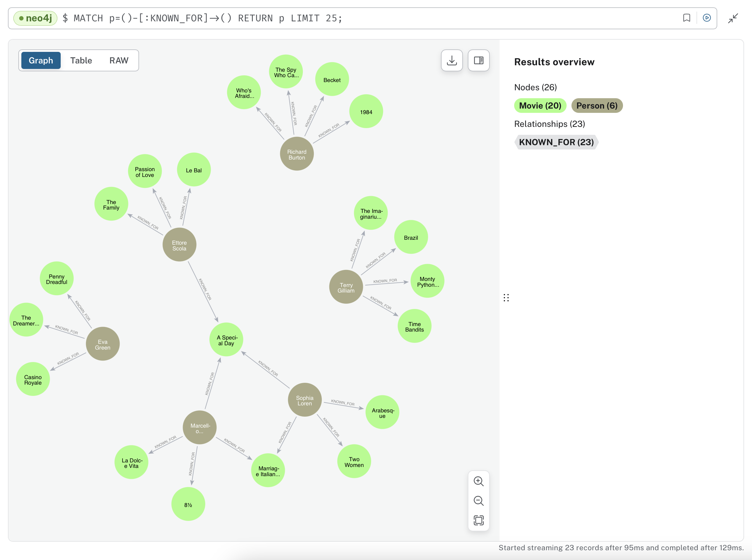Zoom out of the graph
Viewport: 752px width, 560px height.
(478, 501)
